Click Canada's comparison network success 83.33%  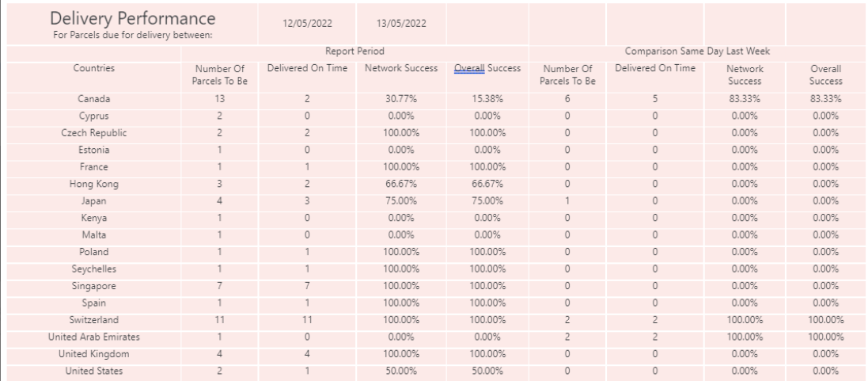745,99
